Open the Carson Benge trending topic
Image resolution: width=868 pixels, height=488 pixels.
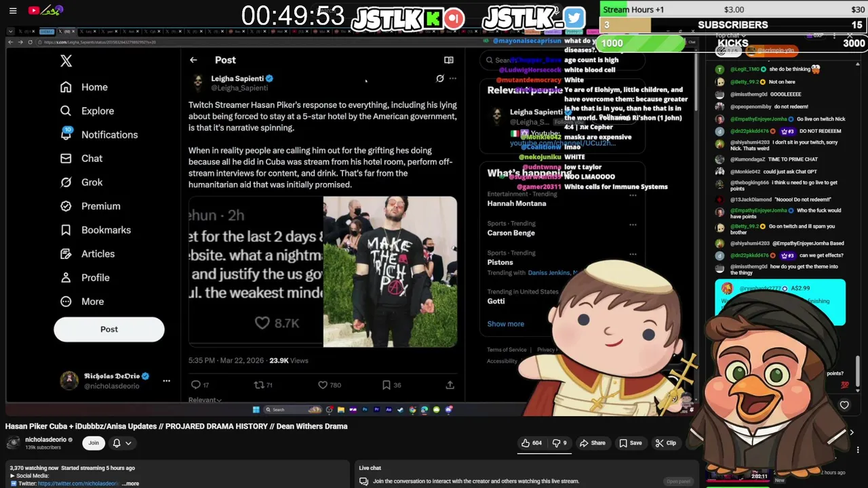(511, 232)
